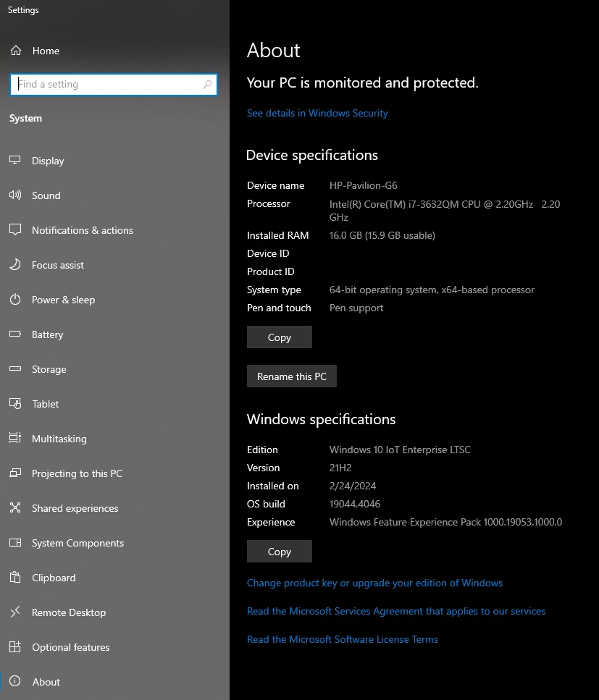Click Rename this PC button
This screenshot has height=700, width=599.
[x=292, y=376]
